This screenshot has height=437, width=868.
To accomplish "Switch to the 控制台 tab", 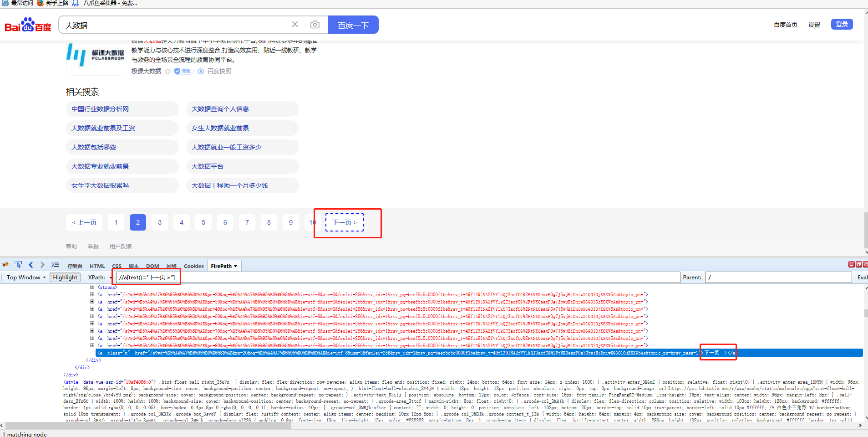I will (75, 266).
